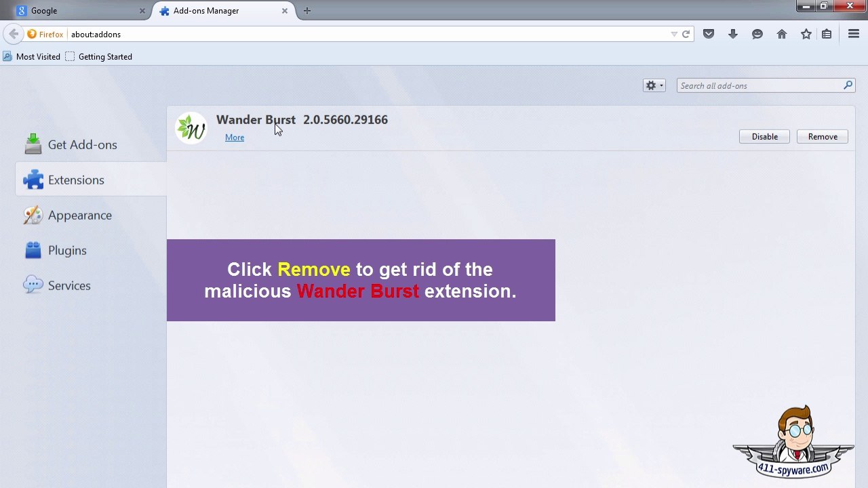Bookmark this page with the star icon
The image size is (868, 488).
806,34
